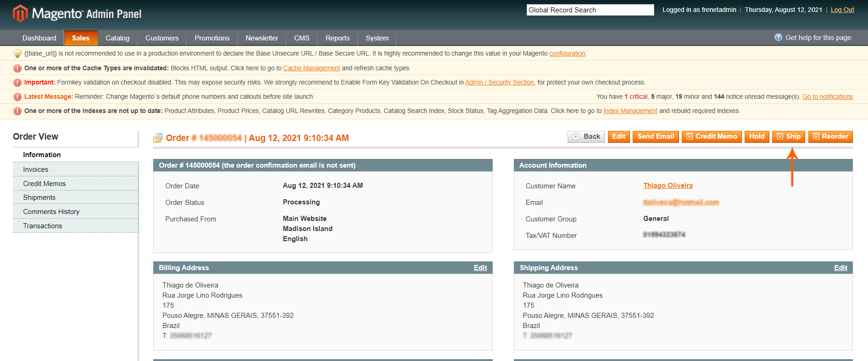Viewport: 868px width, 361px height.
Task: Open the Thiago Oliveira customer link
Action: tap(668, 186)
